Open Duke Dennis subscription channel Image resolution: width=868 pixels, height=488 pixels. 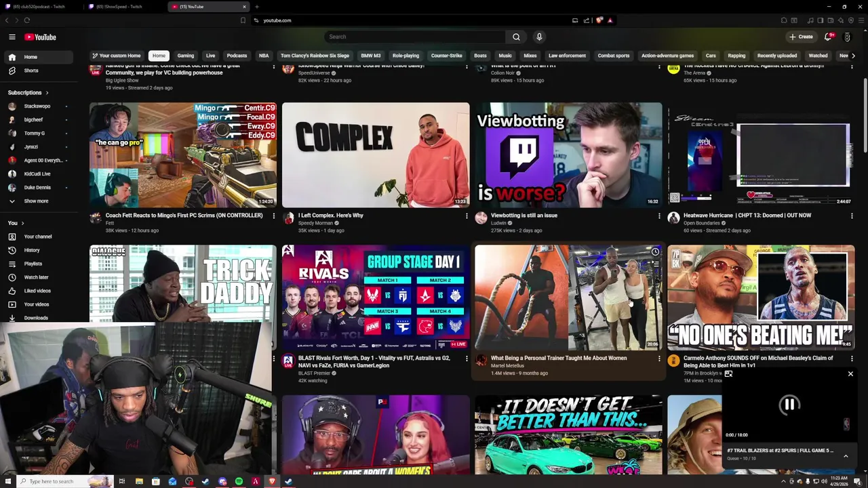(38, 188)
